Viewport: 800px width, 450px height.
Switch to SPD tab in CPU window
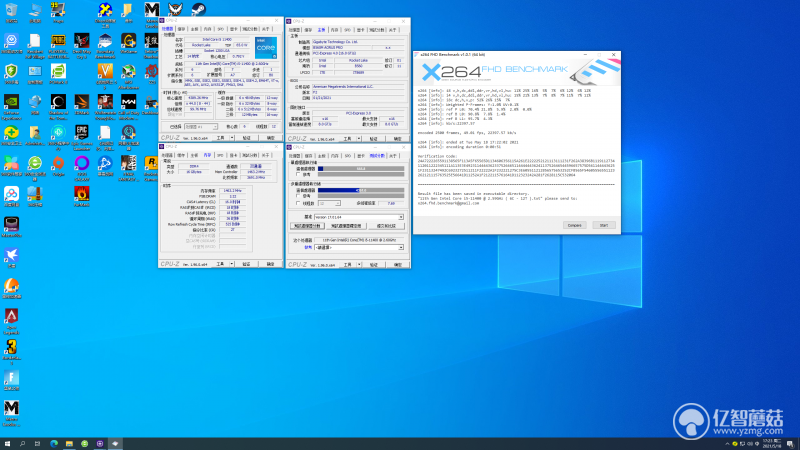[x=220, y=29]
